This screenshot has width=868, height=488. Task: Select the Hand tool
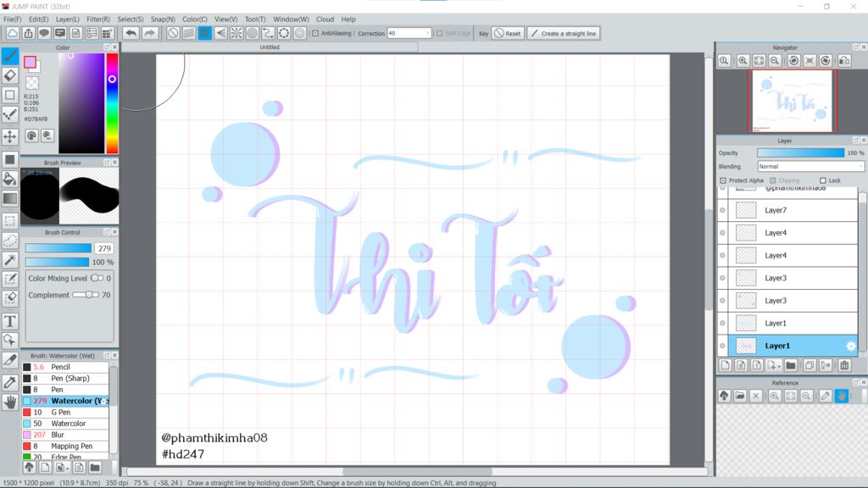tap(10, 402)
